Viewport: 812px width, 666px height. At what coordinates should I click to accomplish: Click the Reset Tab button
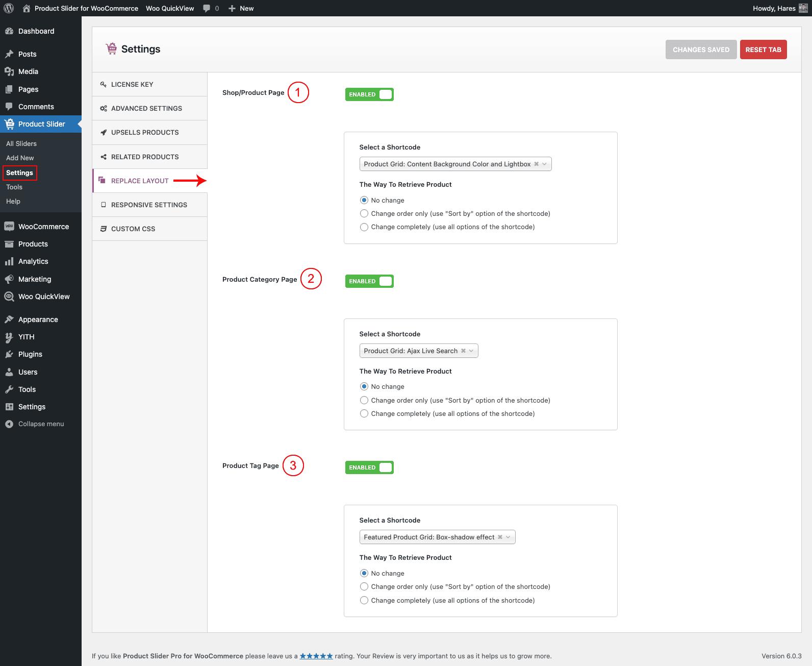pyautogui.click(x=763, y=50)
